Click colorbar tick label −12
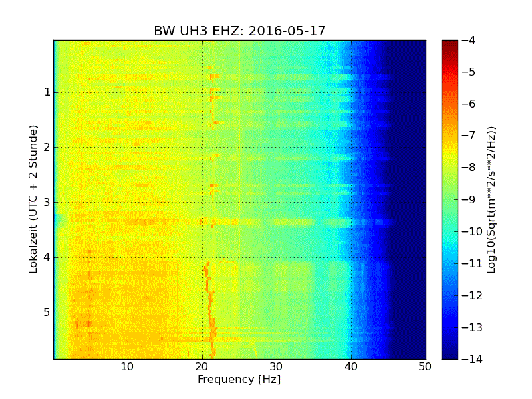 472,295
